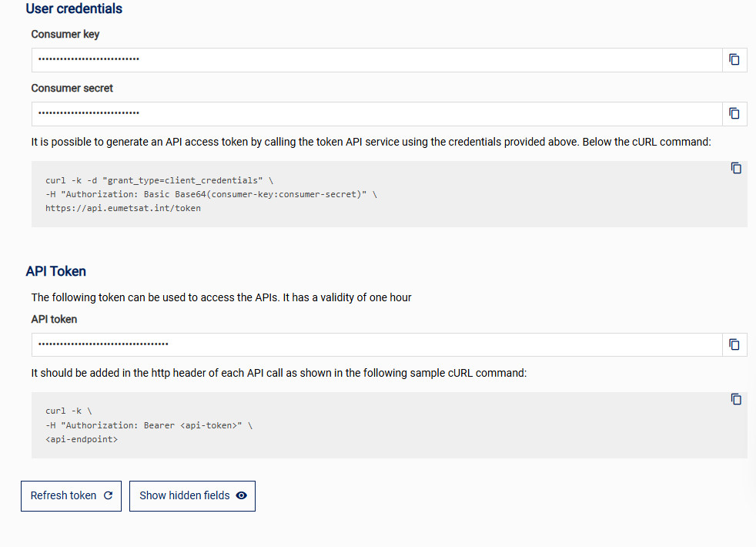Click the Show hidden fields button text
Viewport: 756px width, 547px height.
[x=184, y=495]
